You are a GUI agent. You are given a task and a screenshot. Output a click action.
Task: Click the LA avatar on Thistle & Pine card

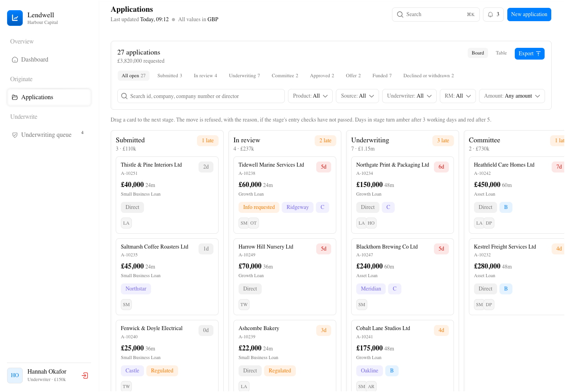(126, 223)
